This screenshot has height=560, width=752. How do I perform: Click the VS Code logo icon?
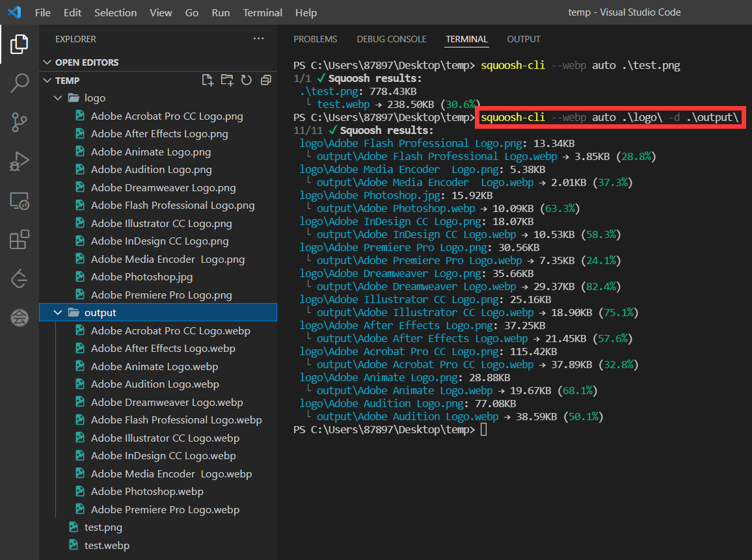[x=14, y=12]
